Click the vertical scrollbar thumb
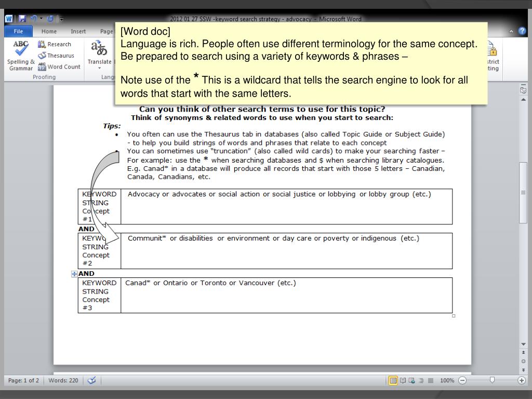 pos(523,192)
